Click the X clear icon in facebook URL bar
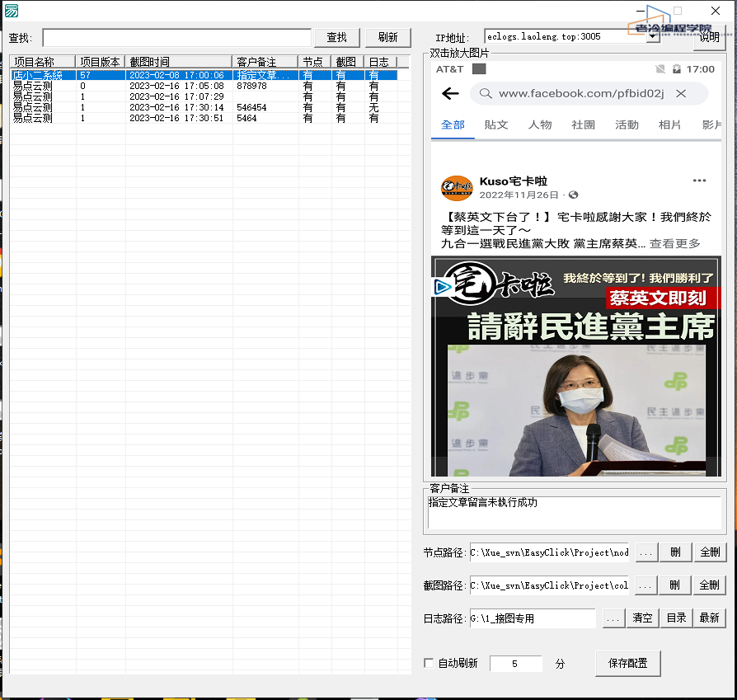This screenshot has width=737, height=700. coord(681,93)
